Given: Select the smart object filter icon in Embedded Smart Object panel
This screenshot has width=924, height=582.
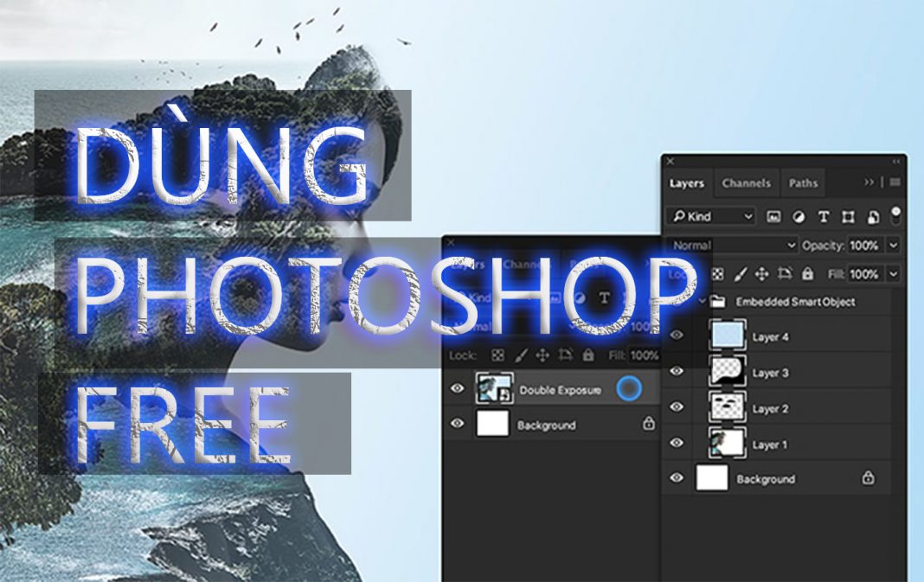Looking at the screenshot, I should pos(874,216).
